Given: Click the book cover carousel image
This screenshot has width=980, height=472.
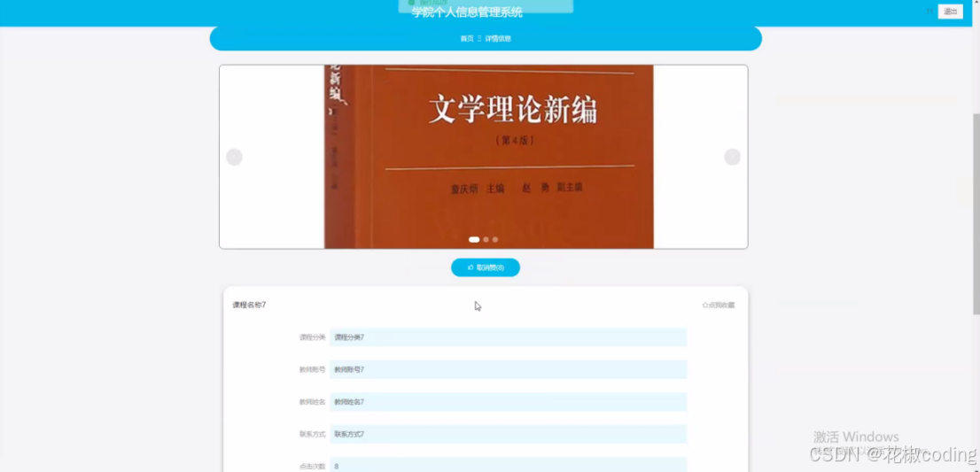Looking at the screenshot, I should click(x=489, y=157).
